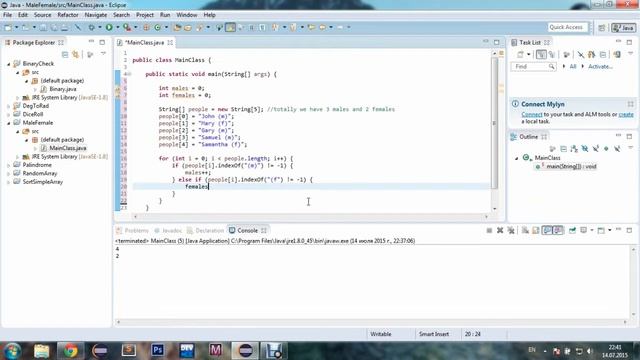
Task: Click Clear Console icon
Action: 525,231
